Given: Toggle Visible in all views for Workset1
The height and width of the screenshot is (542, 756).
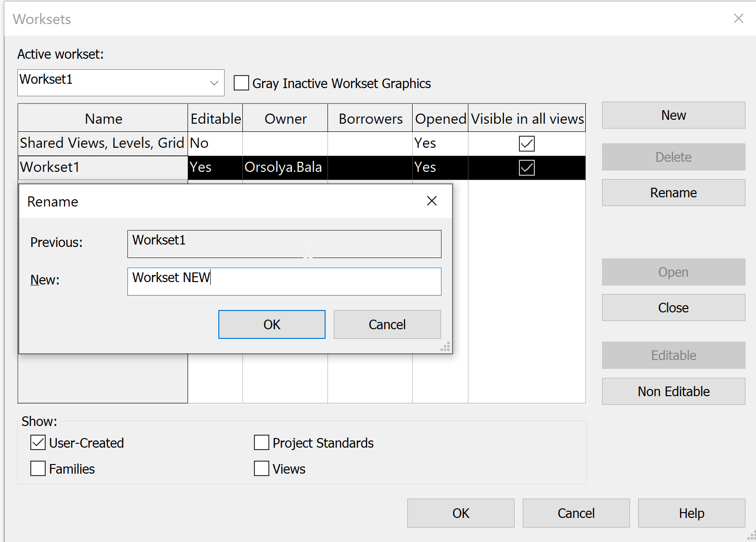Looking at the screenshot, I should click(527, 168).
